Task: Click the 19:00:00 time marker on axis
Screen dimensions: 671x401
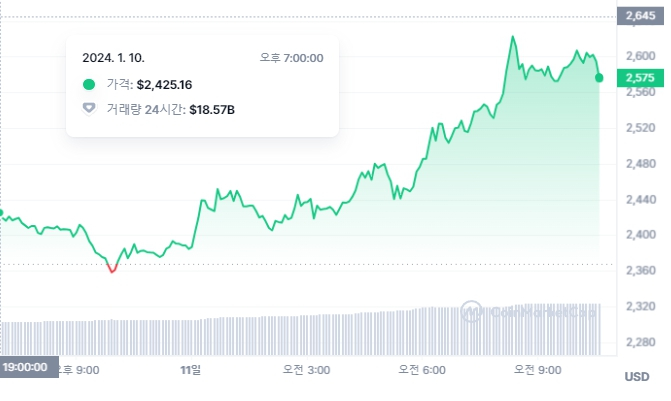Action: click(25, 367)
